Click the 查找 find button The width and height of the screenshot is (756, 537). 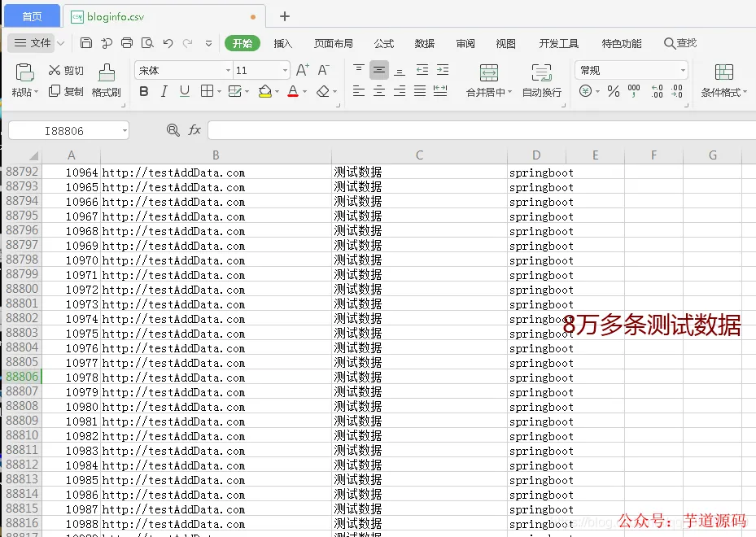(x=682, y=45)
